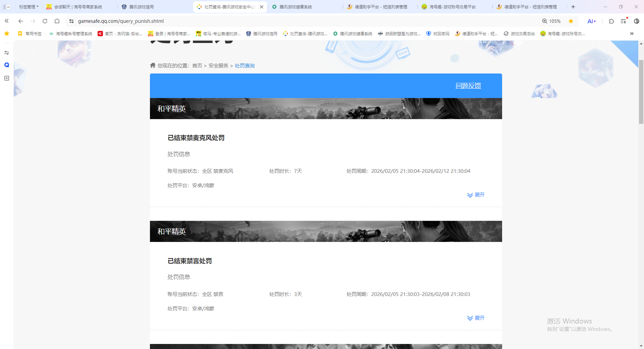Toggle the bookmark star in address bar
This screenshot has height=349, width=644.
[x=571, y=21]
